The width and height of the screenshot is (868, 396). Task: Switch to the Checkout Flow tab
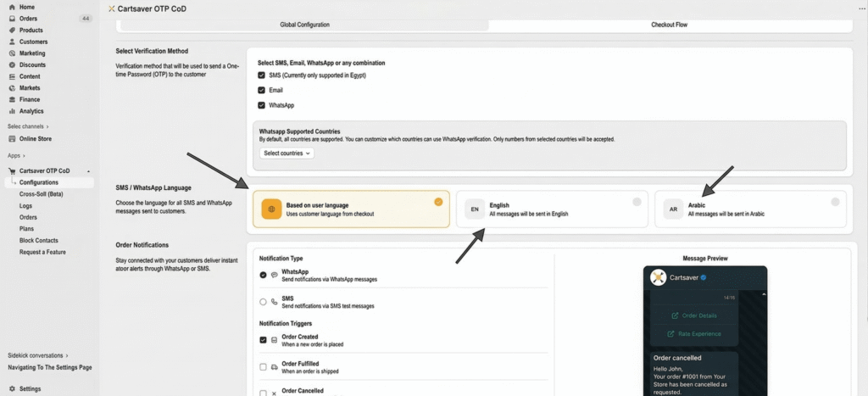[669, 25]
